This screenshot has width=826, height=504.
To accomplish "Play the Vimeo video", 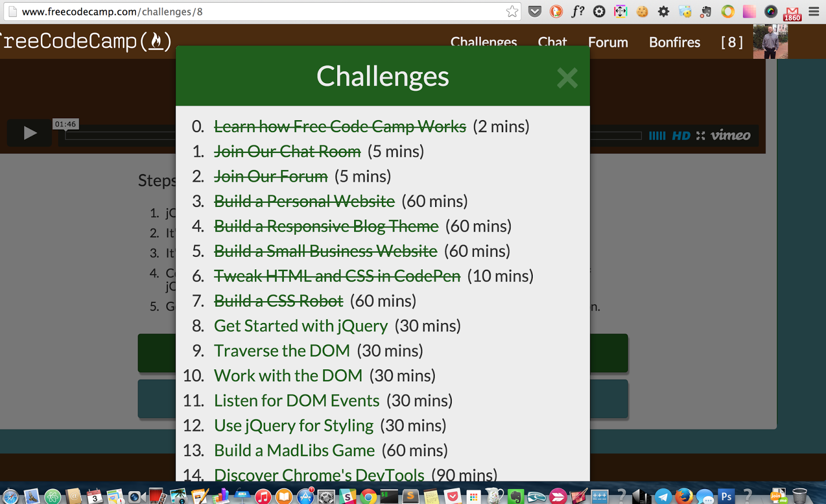I will click(x=29, y=134).
